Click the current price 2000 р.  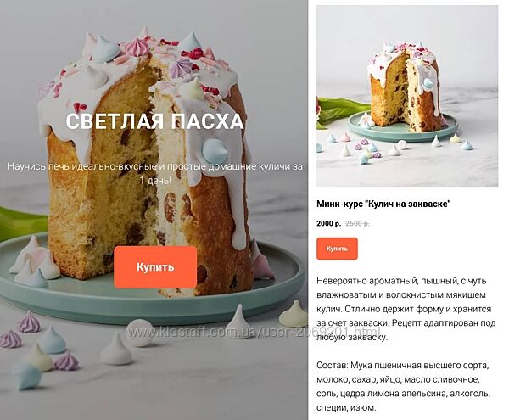(328, 224)
